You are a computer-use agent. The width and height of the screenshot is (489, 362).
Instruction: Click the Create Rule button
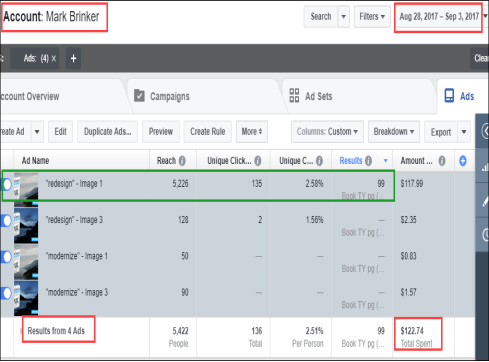click(207, 132)
